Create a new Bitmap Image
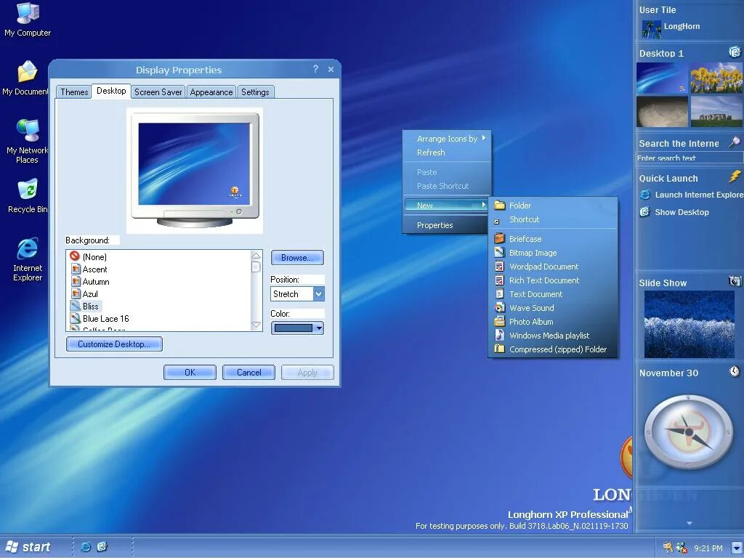Viewport: 744px width, 560px height. point(553,253)
